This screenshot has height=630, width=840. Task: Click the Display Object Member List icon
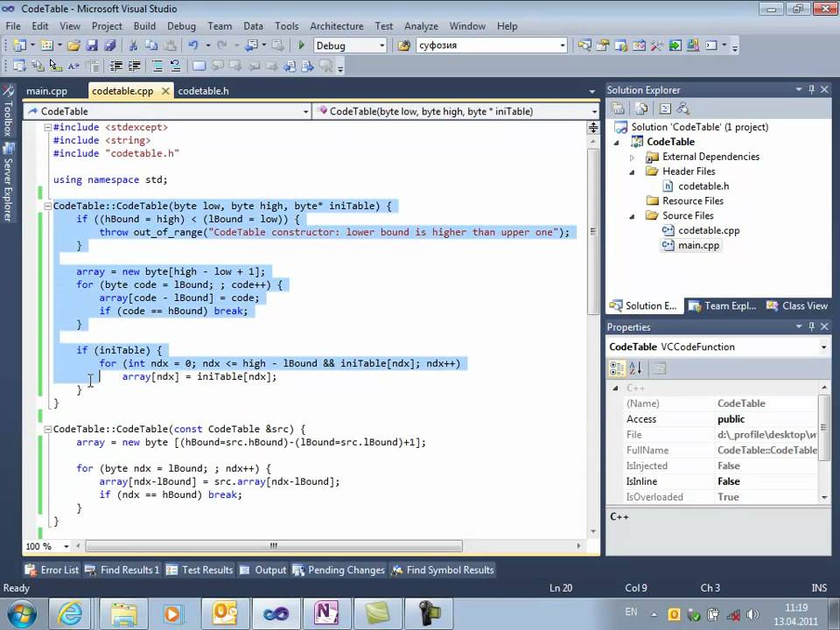tap(20, 66)
